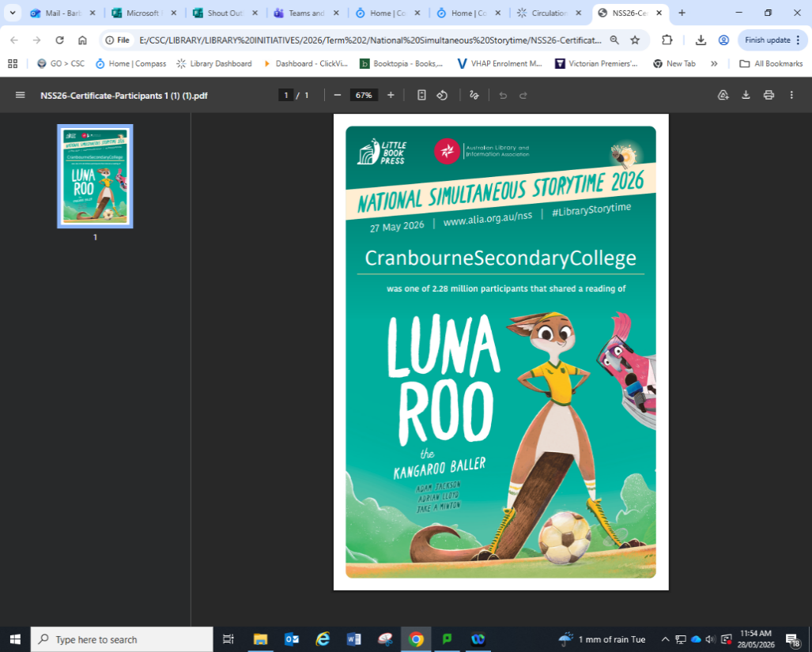Print the certificate PDF

tap(769, 95)
